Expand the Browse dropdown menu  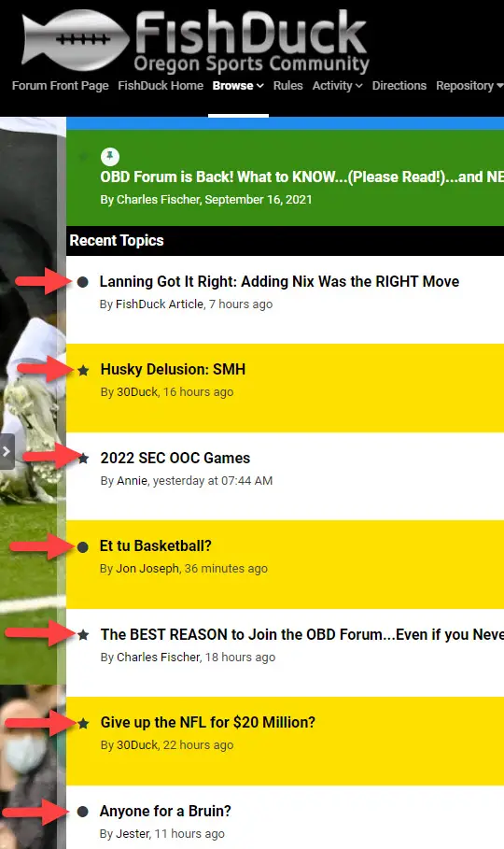point(238,86)
